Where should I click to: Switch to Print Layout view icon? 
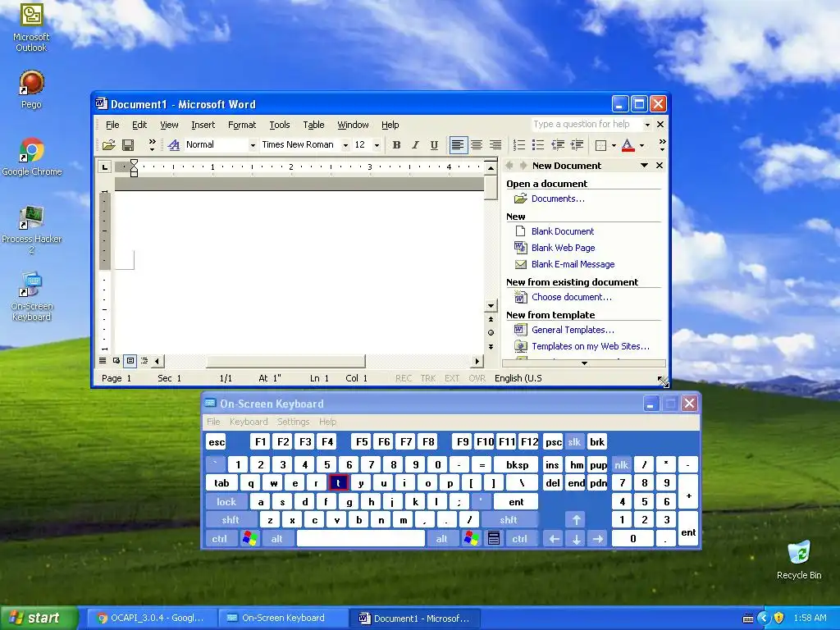point(130,361)
